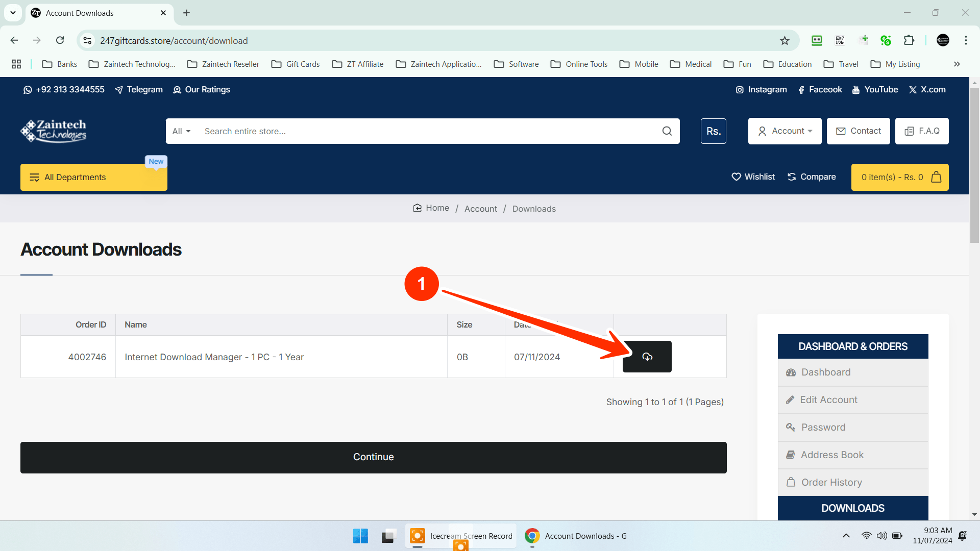Bookmark page with star icon
Viewport: 980px width, 551px height.
tap(785, 41)
